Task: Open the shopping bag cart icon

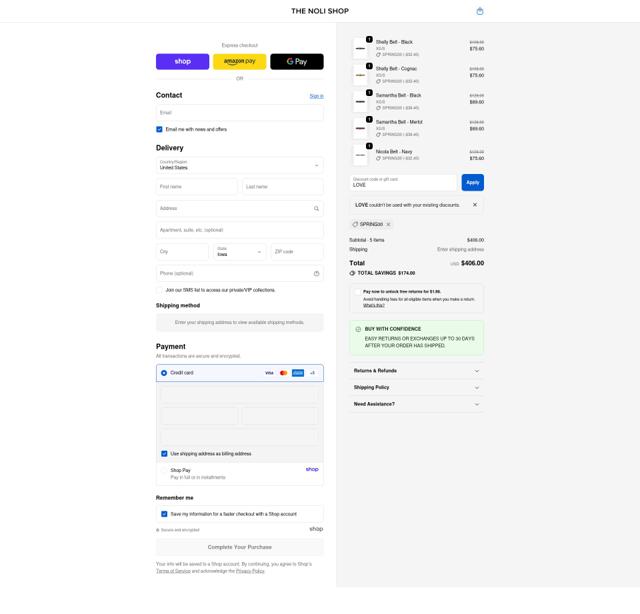Action: click(480, 11)
